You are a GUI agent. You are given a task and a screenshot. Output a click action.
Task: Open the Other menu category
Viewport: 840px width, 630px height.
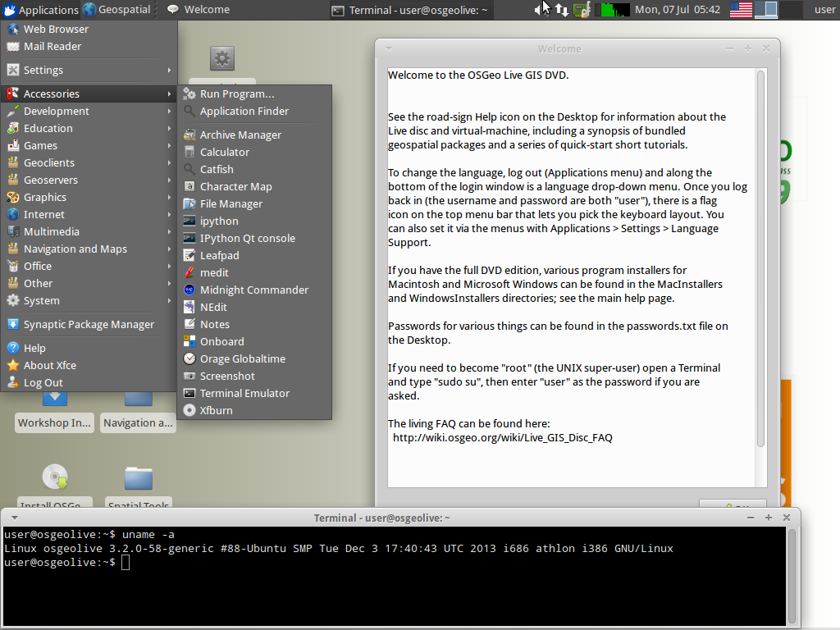tap(89, 283)
